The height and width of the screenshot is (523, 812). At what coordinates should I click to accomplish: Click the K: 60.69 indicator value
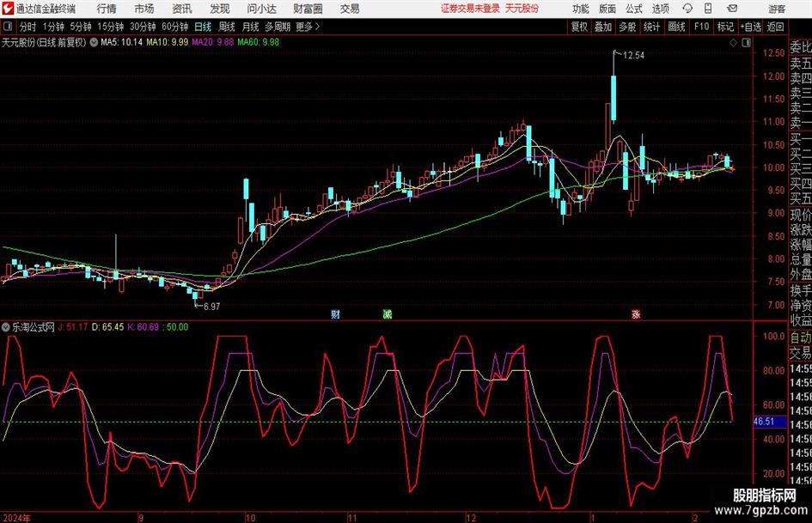click(143, 327)
